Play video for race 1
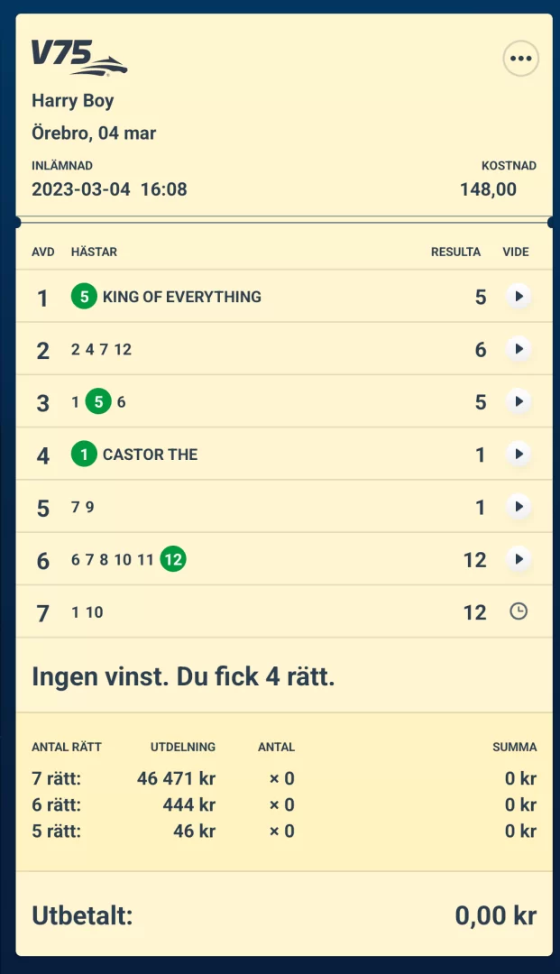 click(519, 297)
